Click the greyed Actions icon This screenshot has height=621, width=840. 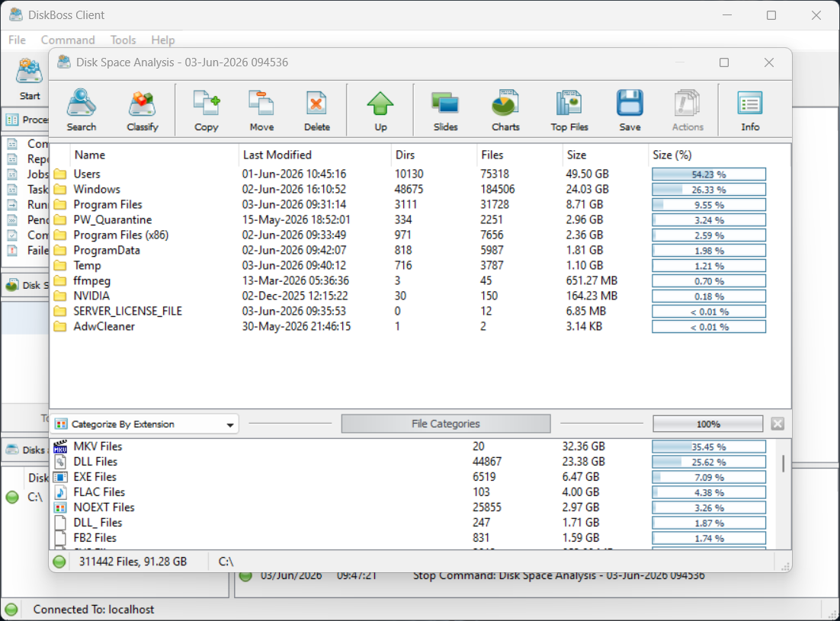point(688,110)
